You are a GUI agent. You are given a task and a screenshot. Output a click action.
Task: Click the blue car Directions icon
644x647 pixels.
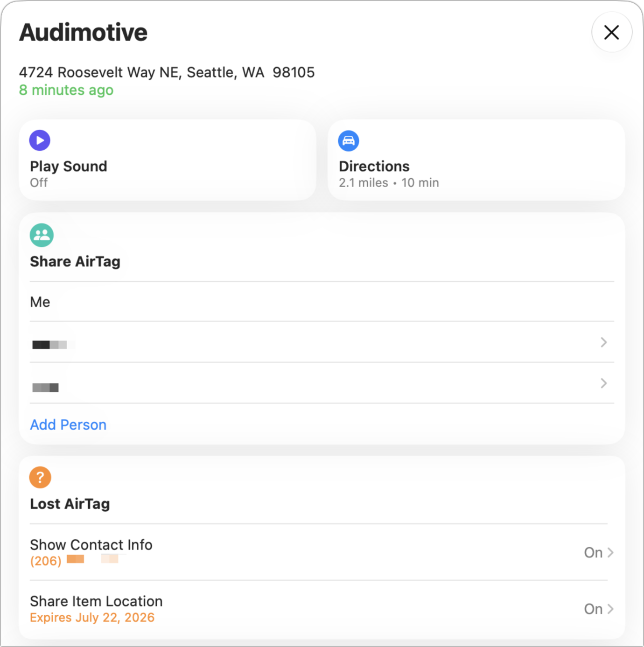349,140
